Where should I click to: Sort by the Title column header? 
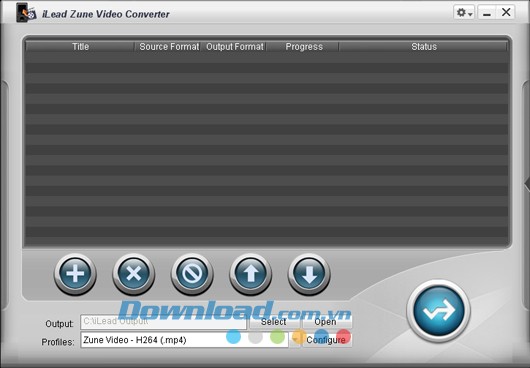pos(80,47)
